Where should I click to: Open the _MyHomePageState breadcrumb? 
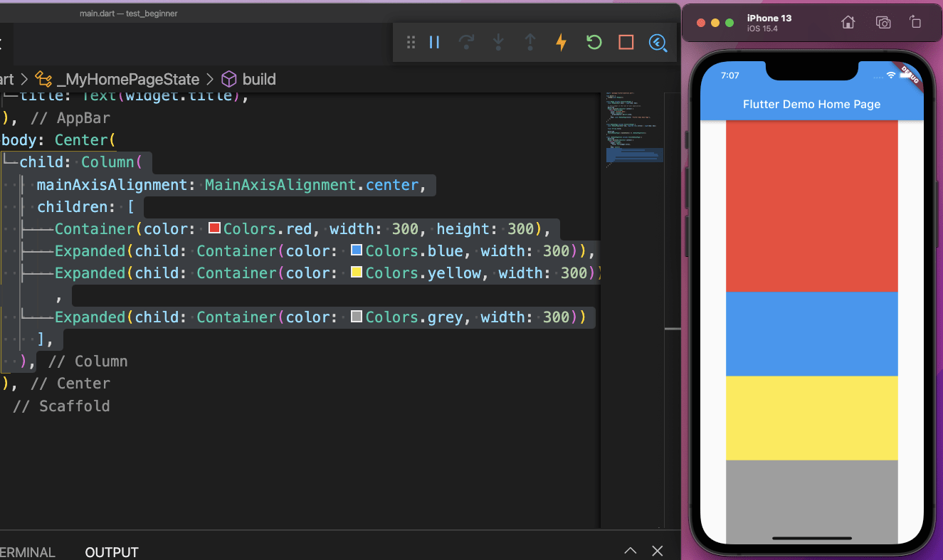tap(117, 79)
